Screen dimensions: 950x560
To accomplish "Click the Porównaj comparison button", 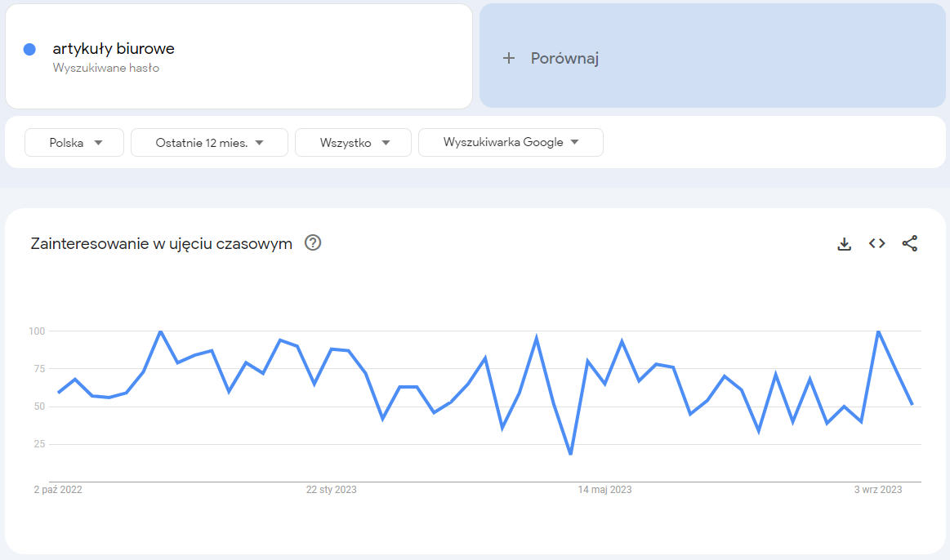I will (x=566, y=57).
